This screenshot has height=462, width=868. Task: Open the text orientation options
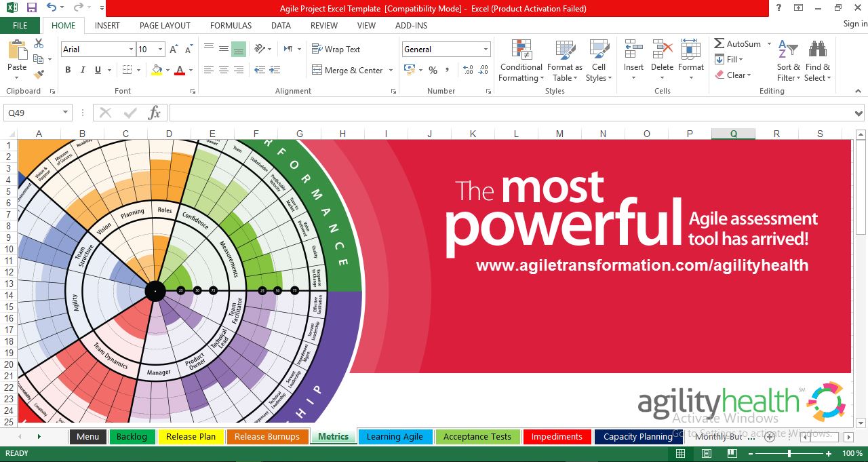click(262, 49)
